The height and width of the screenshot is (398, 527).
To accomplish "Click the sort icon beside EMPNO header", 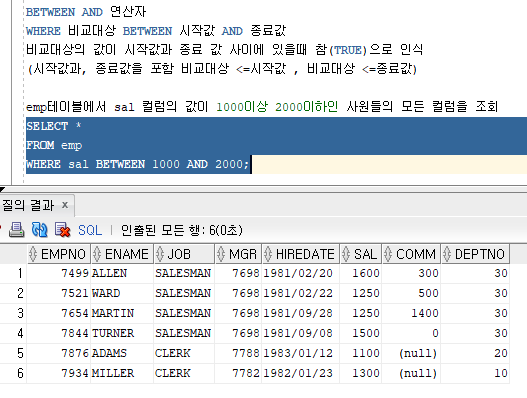I will 33,254.
